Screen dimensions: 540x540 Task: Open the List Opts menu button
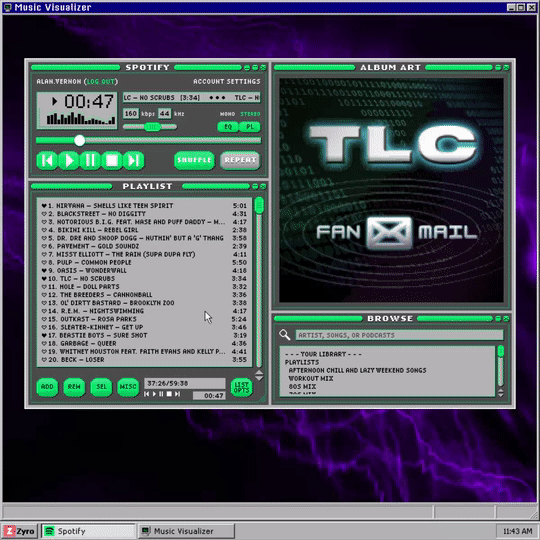[x=241, y=387]
